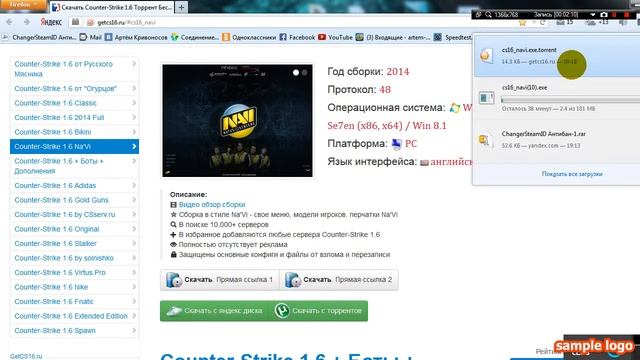Open cs16_navi(10).exe download entry
Viewport: 640px width, 360px height.
(x=557, y=98)
